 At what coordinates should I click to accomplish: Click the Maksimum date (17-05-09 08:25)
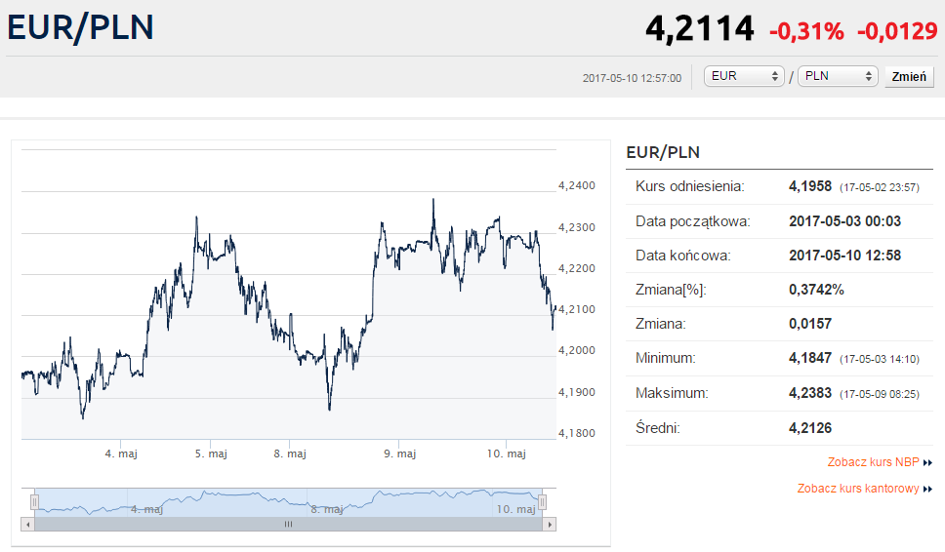(879, 395)
